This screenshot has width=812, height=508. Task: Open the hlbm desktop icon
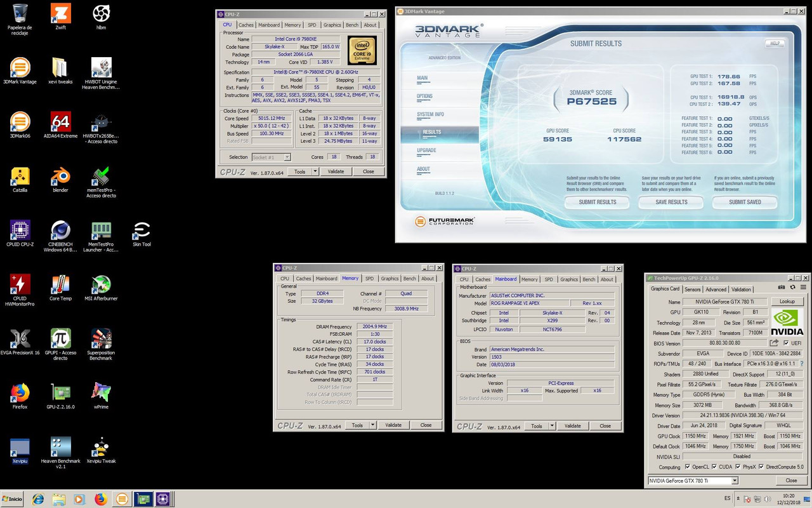pyautogui.click(x=101, y=17)
